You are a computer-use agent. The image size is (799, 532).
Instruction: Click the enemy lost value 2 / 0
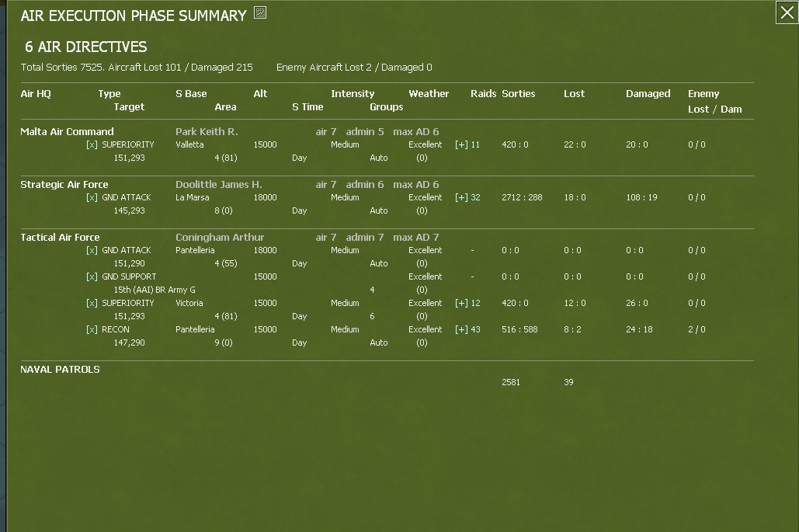pos(697,330)
